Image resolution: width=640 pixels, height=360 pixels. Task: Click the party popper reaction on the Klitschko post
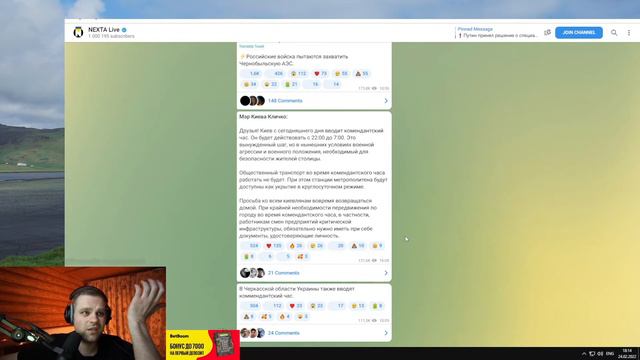click(302, 257)
